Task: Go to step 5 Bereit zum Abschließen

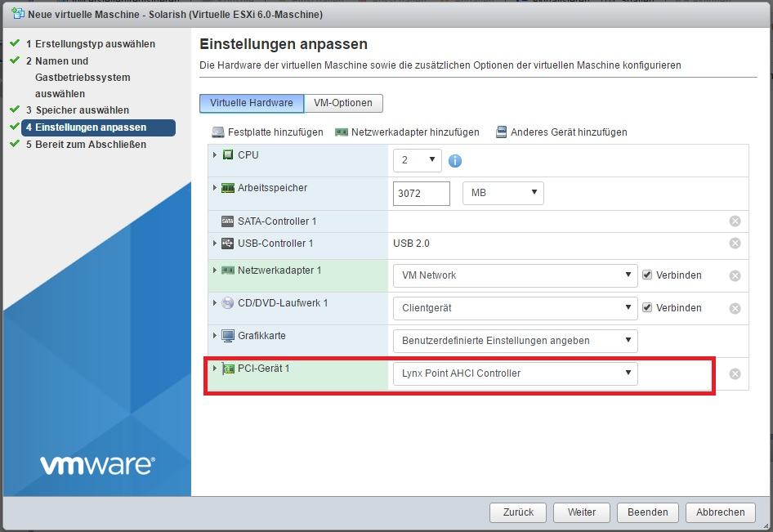Action: click(87, 145)
